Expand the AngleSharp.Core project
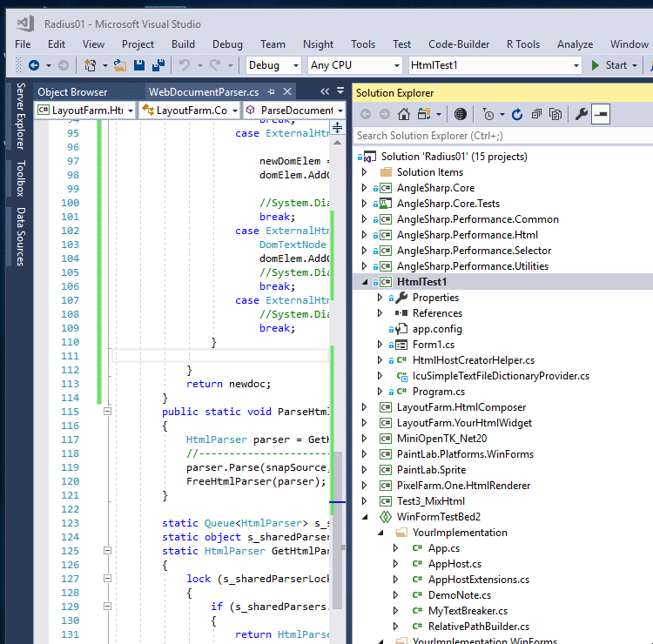Screen dimensions: 653x644 pos(365,188)
